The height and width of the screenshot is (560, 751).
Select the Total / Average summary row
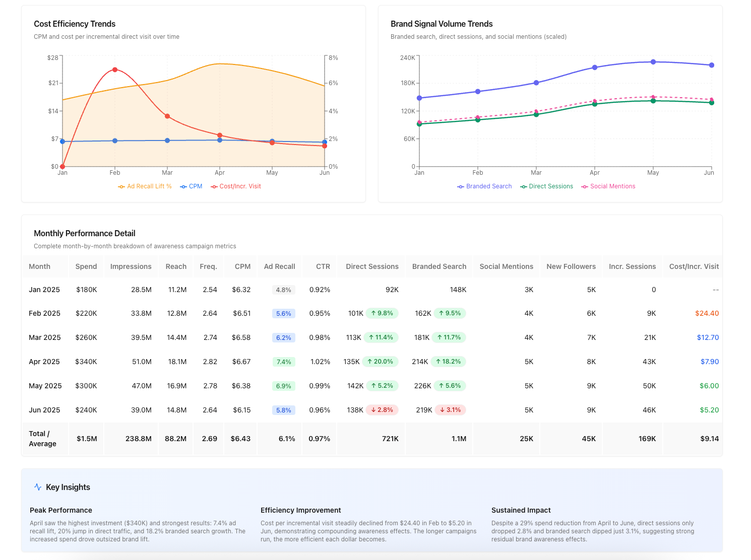42,439
